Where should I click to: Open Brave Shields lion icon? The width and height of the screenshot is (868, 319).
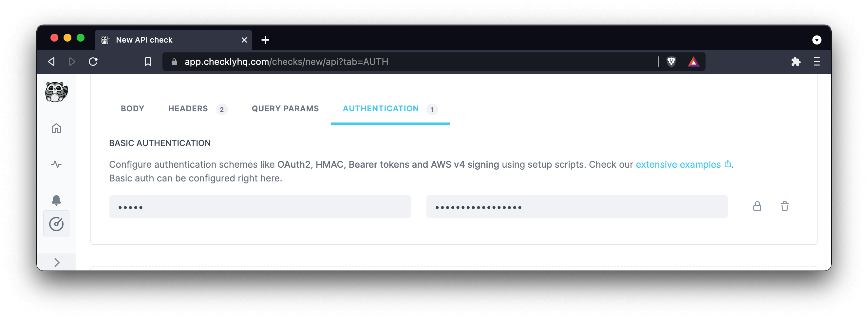671,62
